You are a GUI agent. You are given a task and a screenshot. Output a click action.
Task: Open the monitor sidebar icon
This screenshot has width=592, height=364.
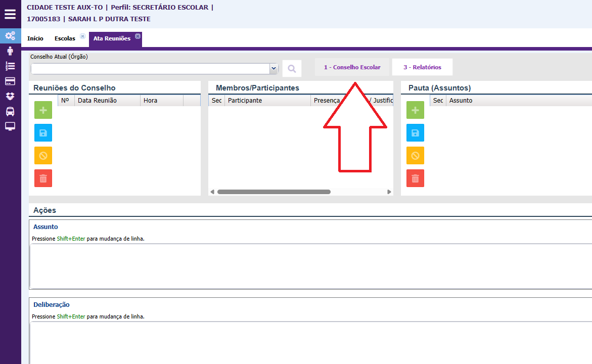(x=10, y=126)
